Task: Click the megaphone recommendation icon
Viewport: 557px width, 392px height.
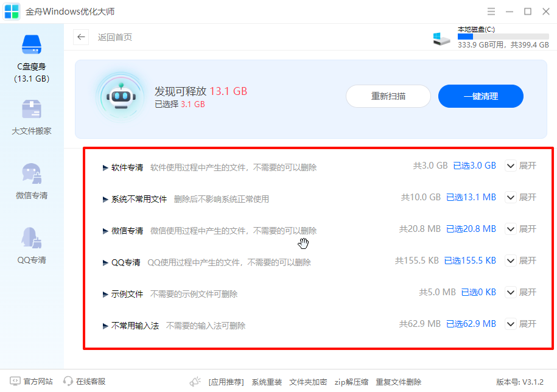Action: 195,382
